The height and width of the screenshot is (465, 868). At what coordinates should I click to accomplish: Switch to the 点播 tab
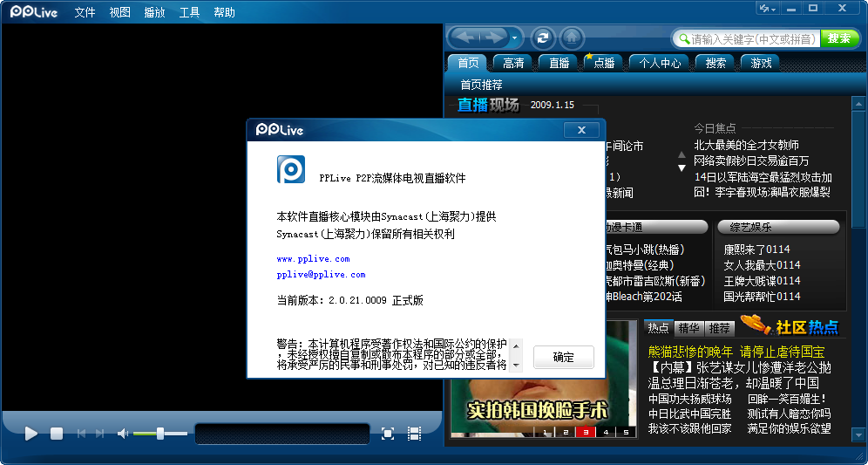(604, 63)
